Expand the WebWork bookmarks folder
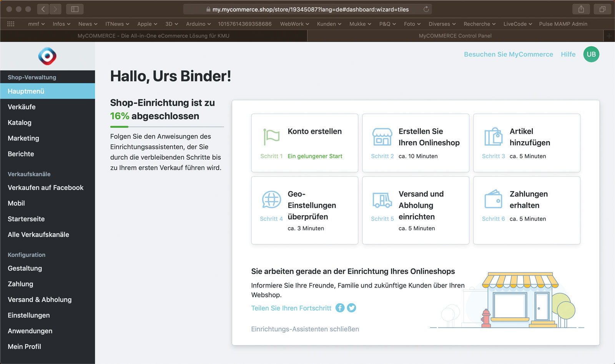Screen dimensions: 615x364 pyautogui.click(x=294, y=24)
